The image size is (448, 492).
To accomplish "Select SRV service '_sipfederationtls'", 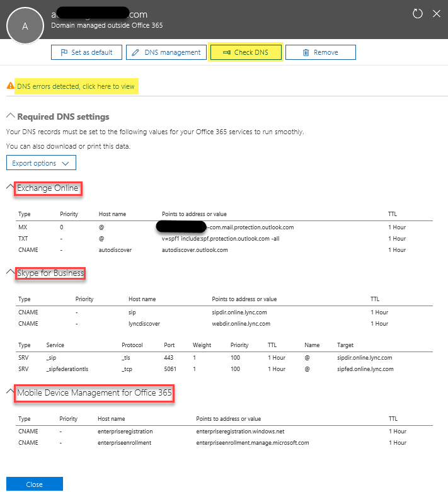I will (x=67, y=369).
